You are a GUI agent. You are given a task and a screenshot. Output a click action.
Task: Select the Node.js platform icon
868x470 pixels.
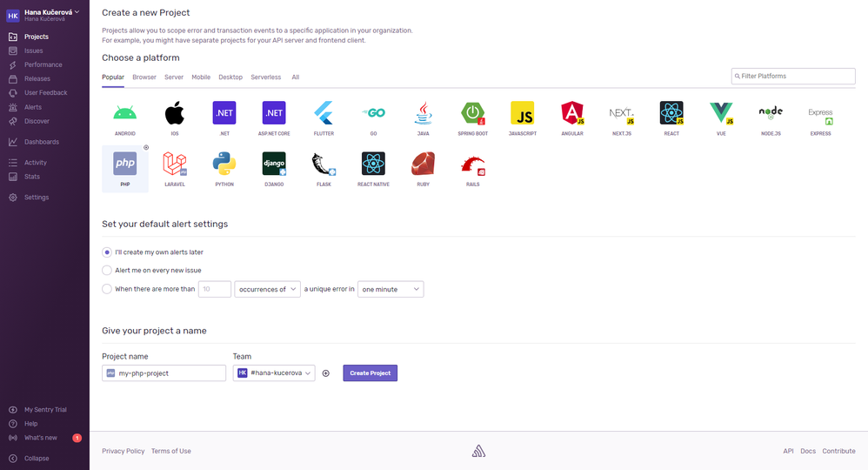[x=771, y=113]
